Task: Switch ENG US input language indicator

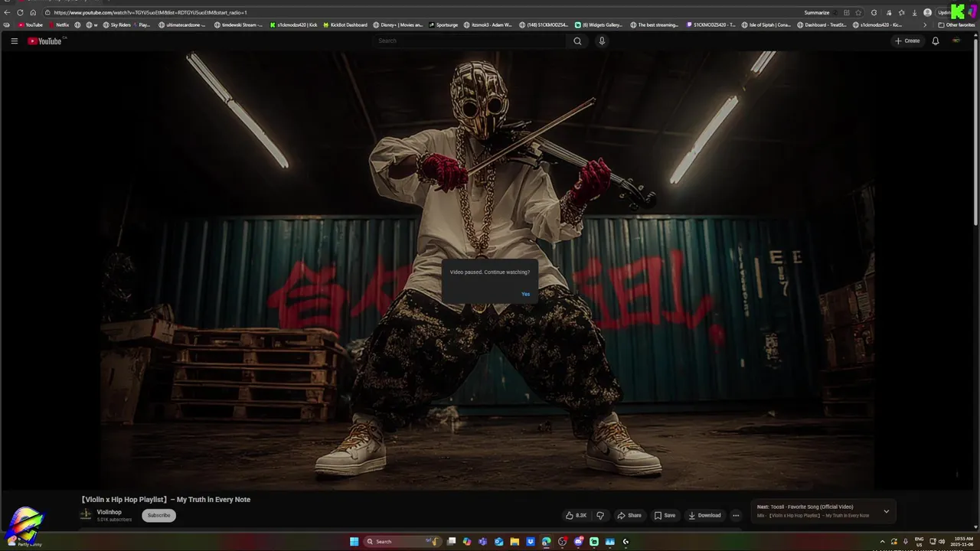Action: pos(919,542)
